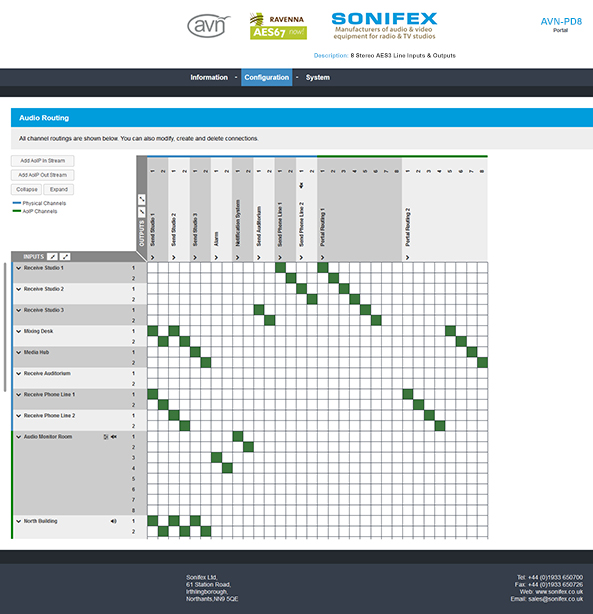Toggle routing cell Mixing Desk 1 to Send Studio 1 channel 1

click(153, 331)
